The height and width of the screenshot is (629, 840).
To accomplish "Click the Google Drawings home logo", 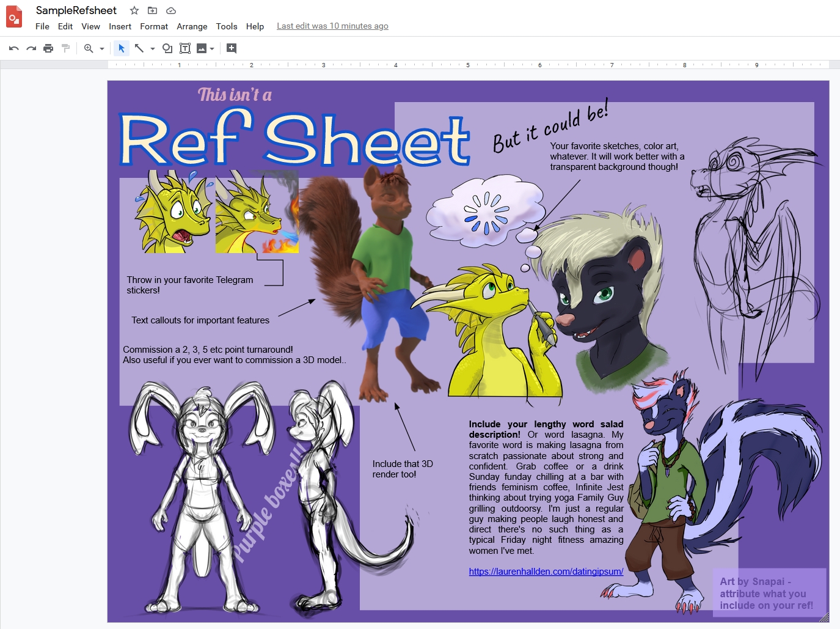I will 14,17.
